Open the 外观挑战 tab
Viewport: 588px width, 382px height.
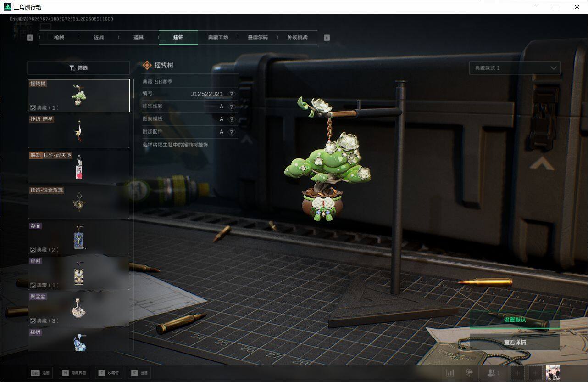297,38
